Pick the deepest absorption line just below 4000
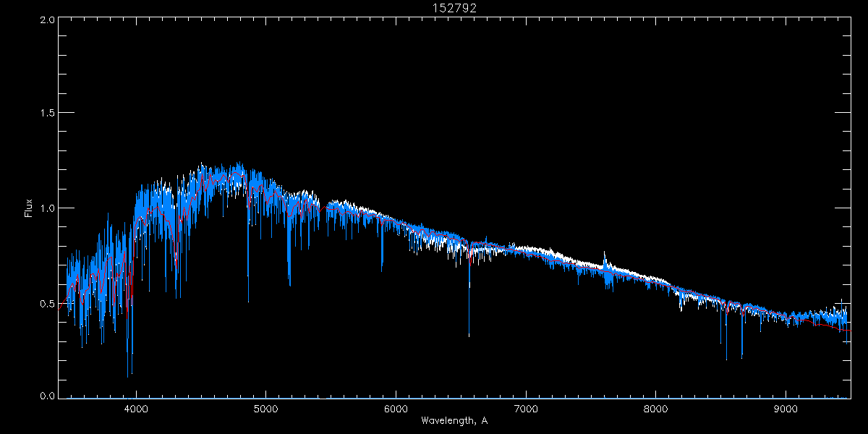 pyautogui.click(x=128, y=375)
